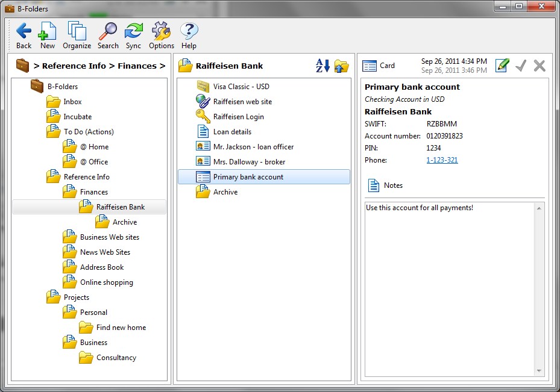Select Inbox folder in tree
560x392 pixels.
coord(64,102)
